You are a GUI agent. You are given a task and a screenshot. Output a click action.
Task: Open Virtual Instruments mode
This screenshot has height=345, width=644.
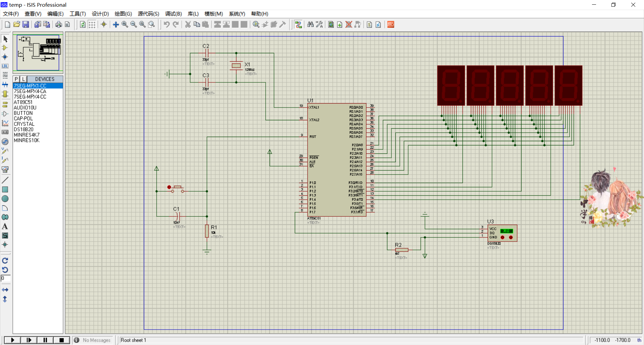tap(5, 169)
